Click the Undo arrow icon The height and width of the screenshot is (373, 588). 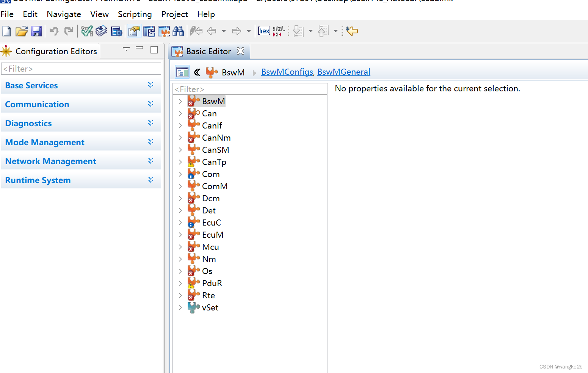point(54,31)
